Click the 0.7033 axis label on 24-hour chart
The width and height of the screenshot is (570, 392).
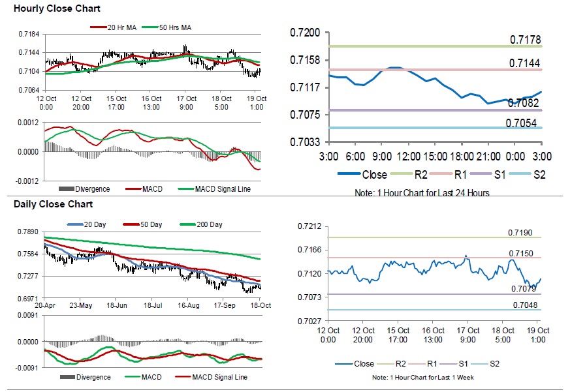[305, 142]
